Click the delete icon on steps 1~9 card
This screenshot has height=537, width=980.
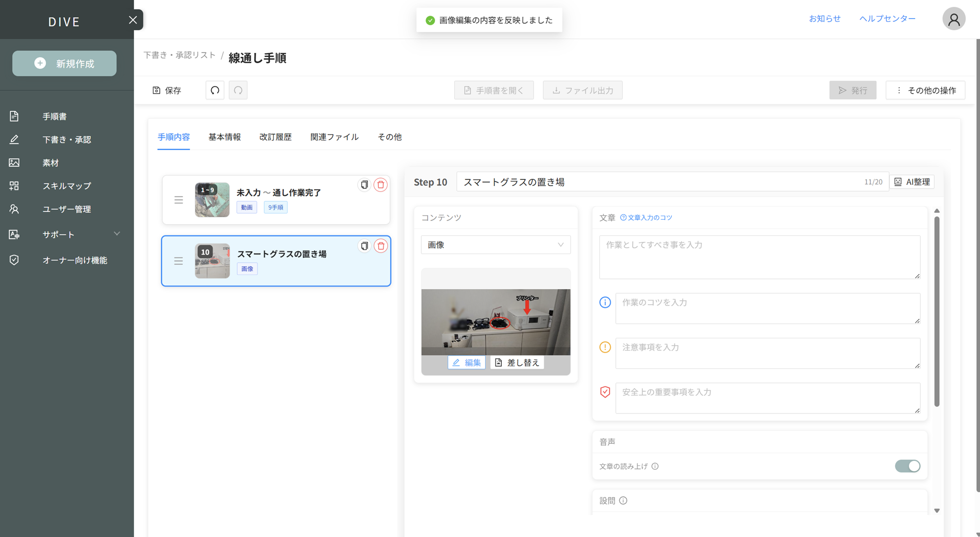[x=381, y=185]
